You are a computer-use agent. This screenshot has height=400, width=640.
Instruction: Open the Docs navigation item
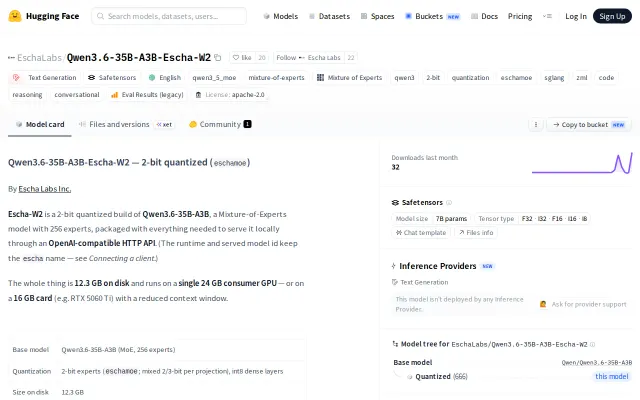tap(484, 16)
